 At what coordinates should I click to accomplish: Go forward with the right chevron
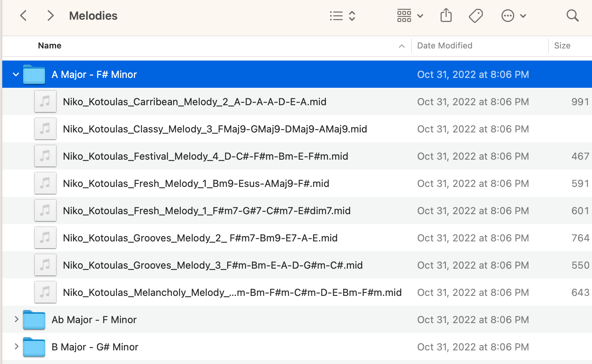[x=50, y=16]
